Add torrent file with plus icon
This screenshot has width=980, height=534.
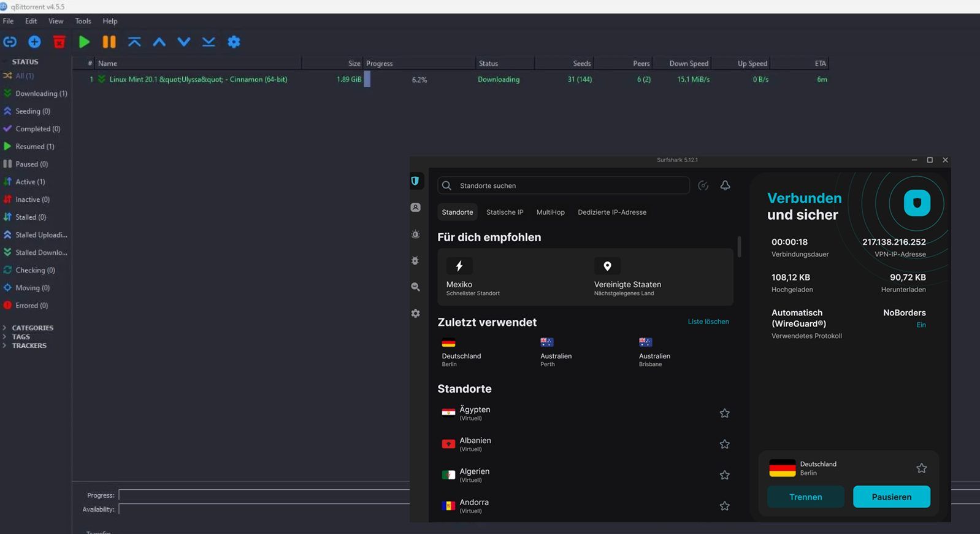click(34, 42)
